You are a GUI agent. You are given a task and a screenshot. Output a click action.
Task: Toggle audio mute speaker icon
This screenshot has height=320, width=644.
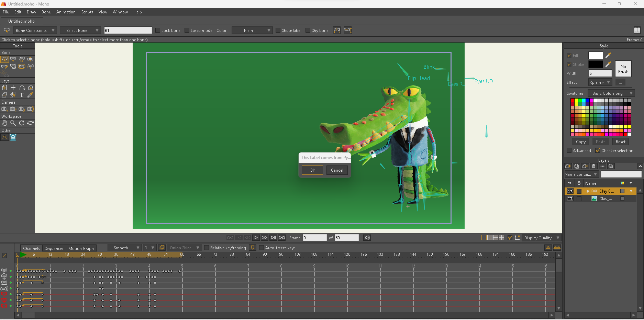pos(367,238)
